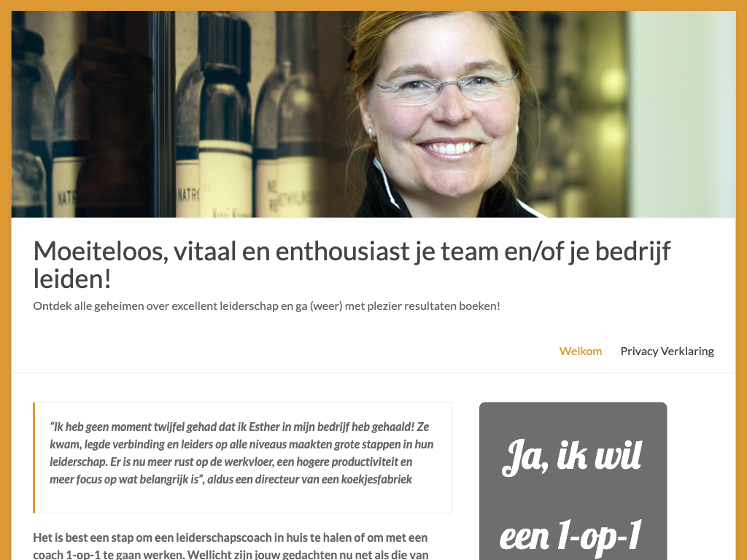Click the word 'leiden!' in the site title
The image size is (747, 560).
point(72,279)
